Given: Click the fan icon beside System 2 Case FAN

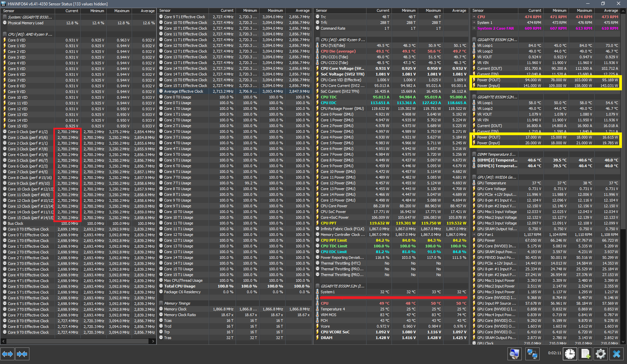Looking at the screenshot, I should coord(474,28).
